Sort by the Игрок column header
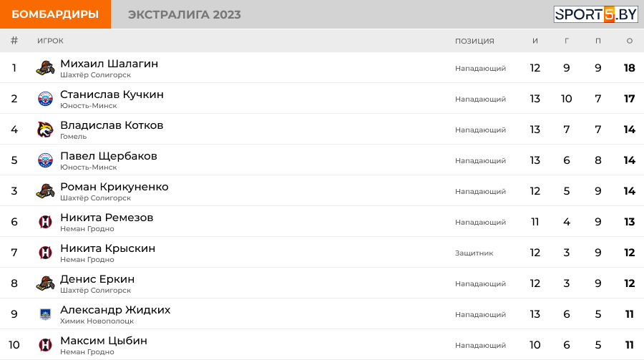The height and width of the screenshot is (360, 644). [x=50, y=41]
